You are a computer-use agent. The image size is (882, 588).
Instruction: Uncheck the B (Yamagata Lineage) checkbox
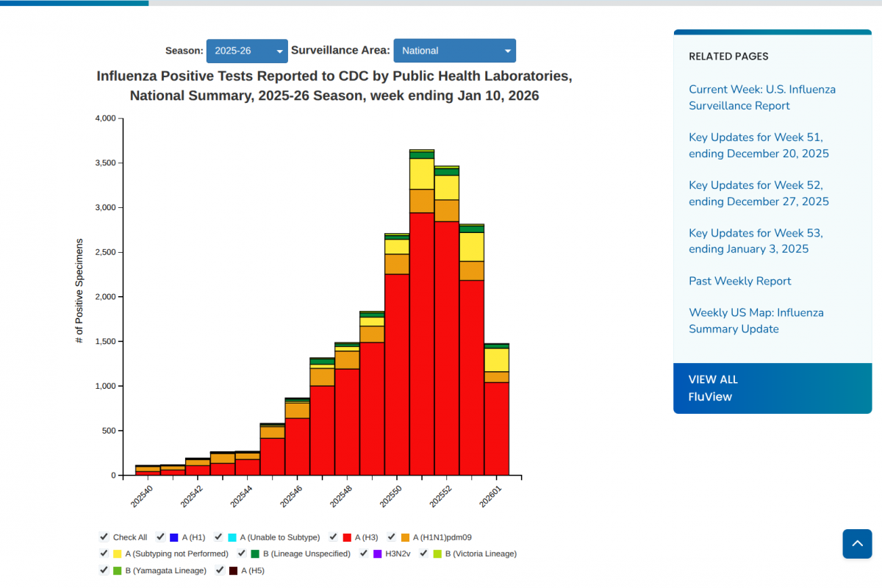pos(104,570)
